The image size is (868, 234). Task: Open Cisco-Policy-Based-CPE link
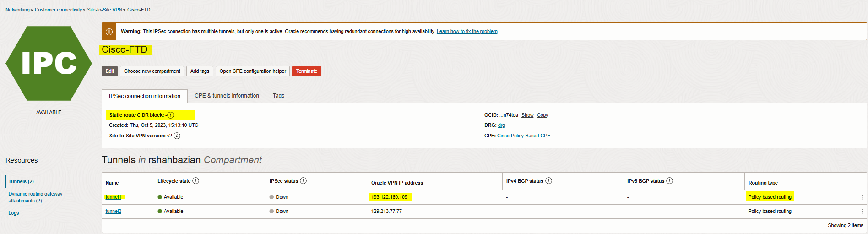coord(524,136)
